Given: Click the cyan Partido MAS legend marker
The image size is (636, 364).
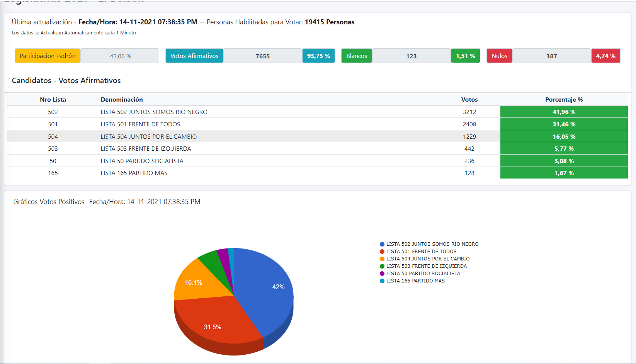Looking at the screenshot, I should pos(382,281).
